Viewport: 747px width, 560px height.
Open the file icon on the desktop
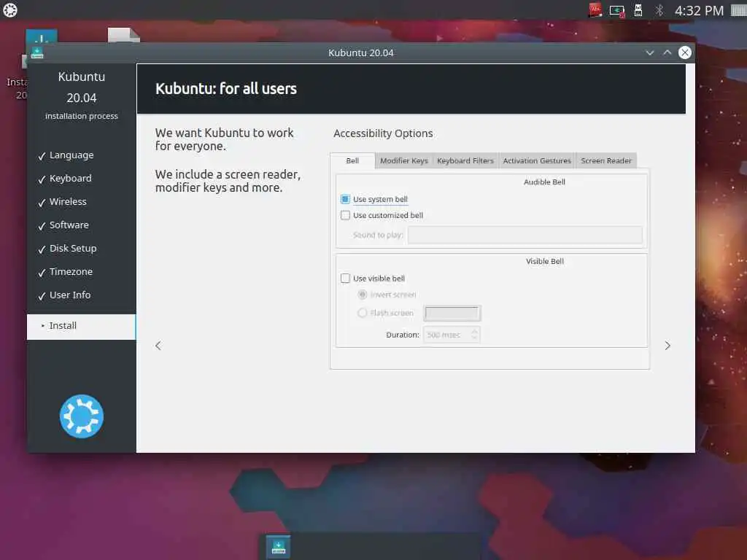123,35
